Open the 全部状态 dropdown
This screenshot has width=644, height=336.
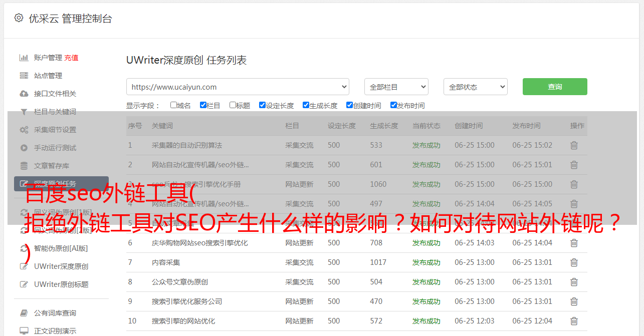tap(476, 87)
